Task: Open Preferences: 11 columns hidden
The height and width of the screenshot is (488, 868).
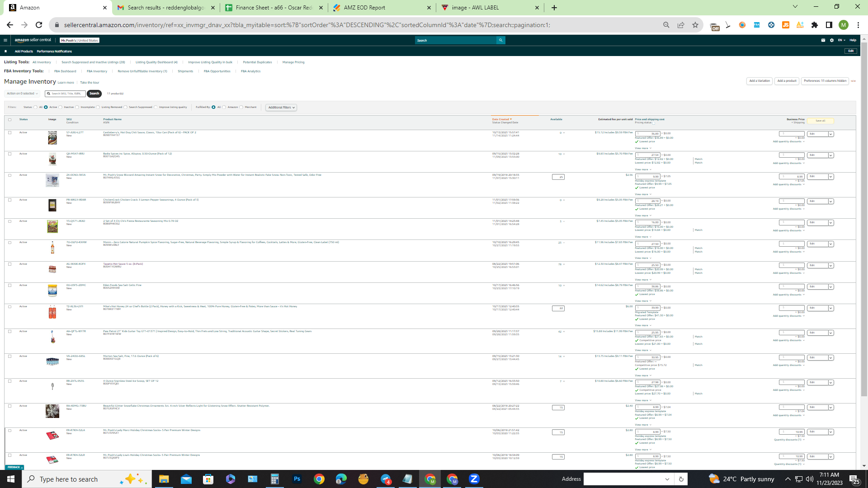Action: (825, 81)
